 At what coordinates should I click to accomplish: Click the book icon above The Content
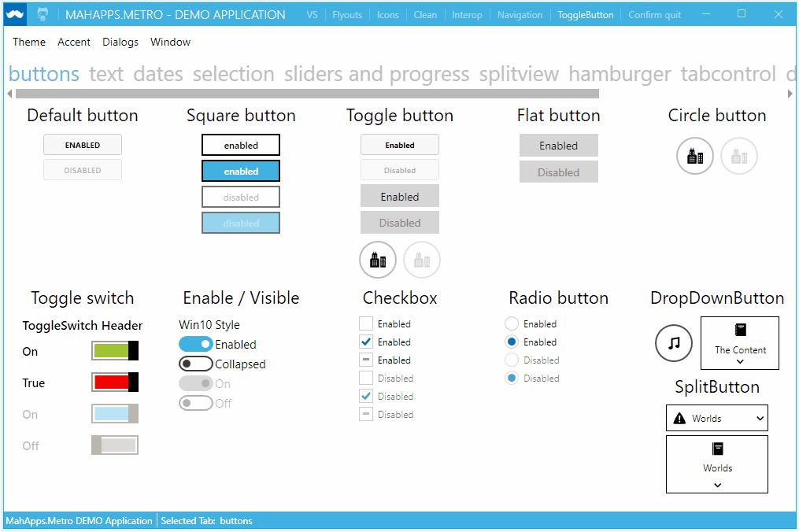coord(741,331)
